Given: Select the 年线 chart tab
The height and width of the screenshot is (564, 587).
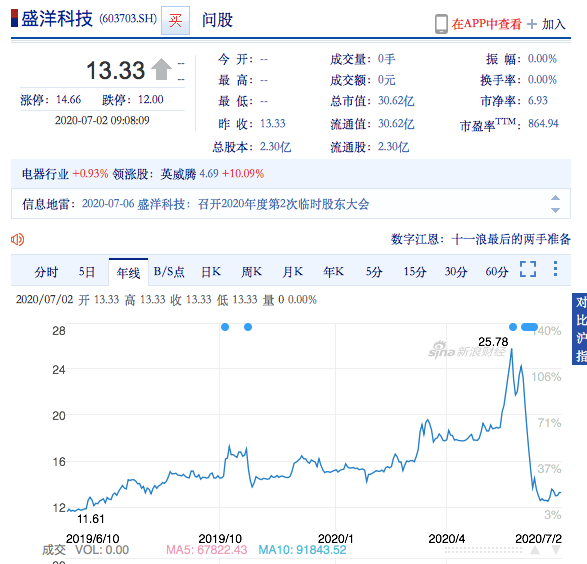Looking at the screenshot, I should [128, 272].
